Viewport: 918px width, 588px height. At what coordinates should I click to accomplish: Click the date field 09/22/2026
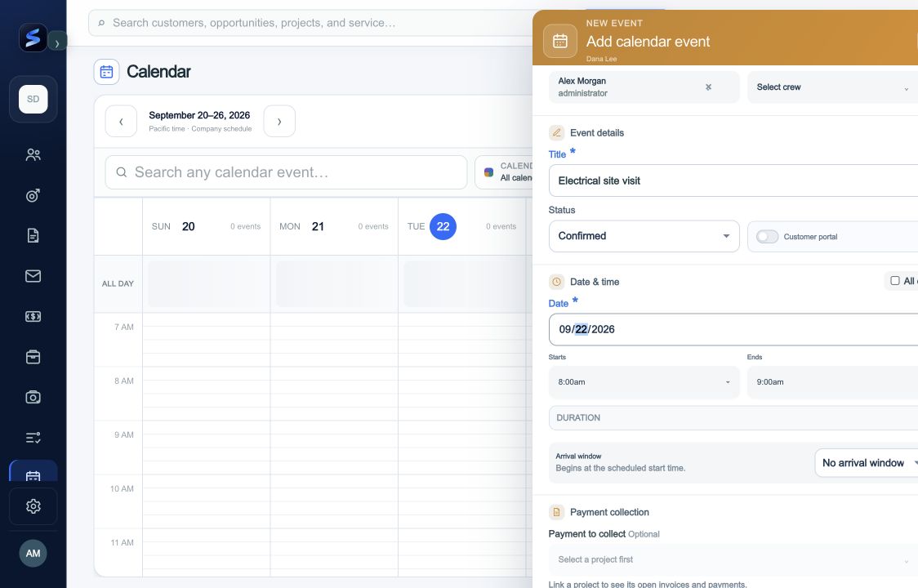tap(733, 329)
